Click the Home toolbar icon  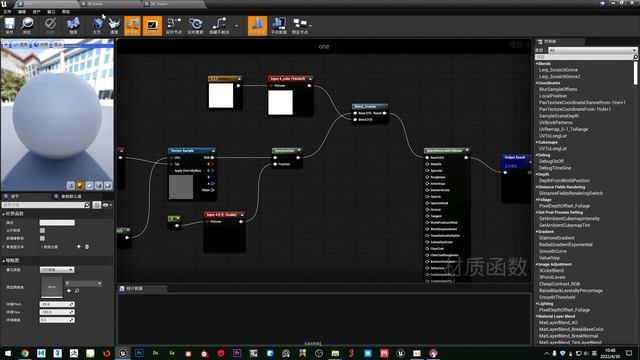(x=97, y=25)
